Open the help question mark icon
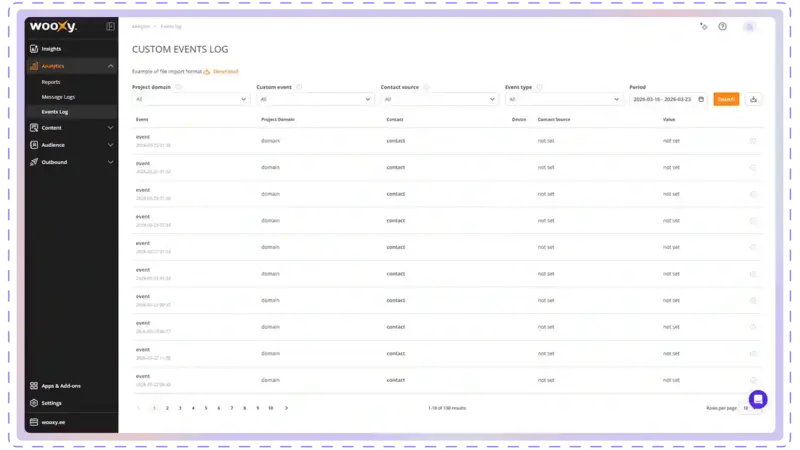This screenshot has height=450, width=800. click(722, 27)
